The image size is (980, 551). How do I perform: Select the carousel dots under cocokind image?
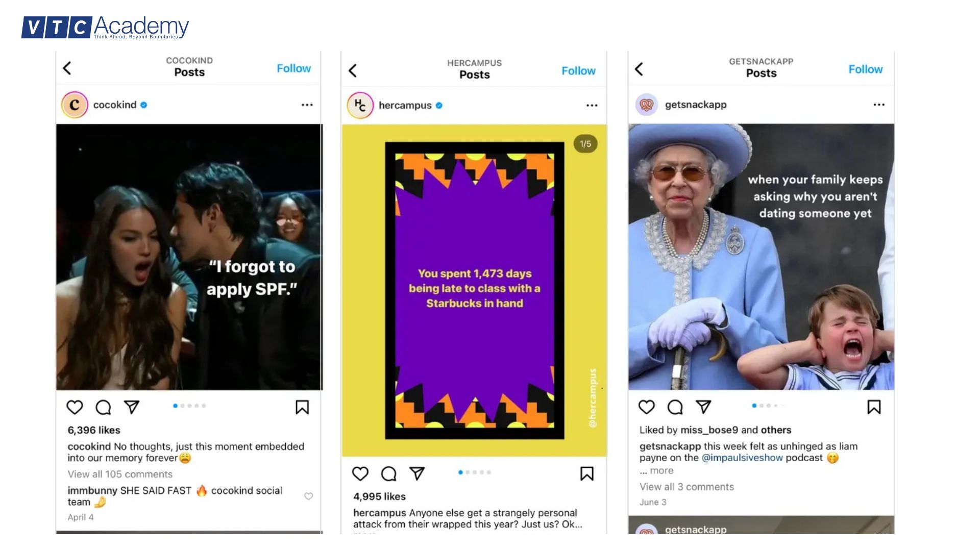coord(189,406)
